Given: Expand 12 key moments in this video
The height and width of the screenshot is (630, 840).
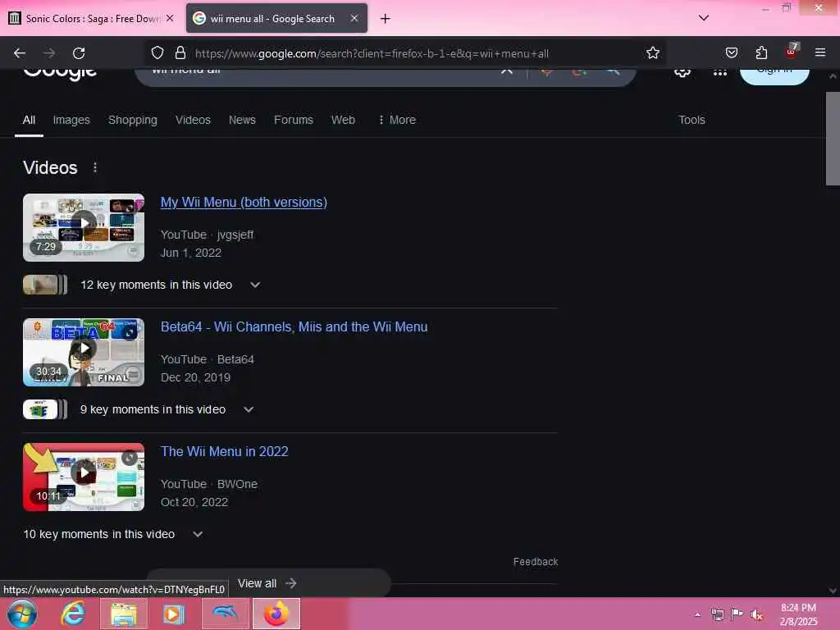Looking at the screenshot, I should pyautogui.click(x=255, y=285).
